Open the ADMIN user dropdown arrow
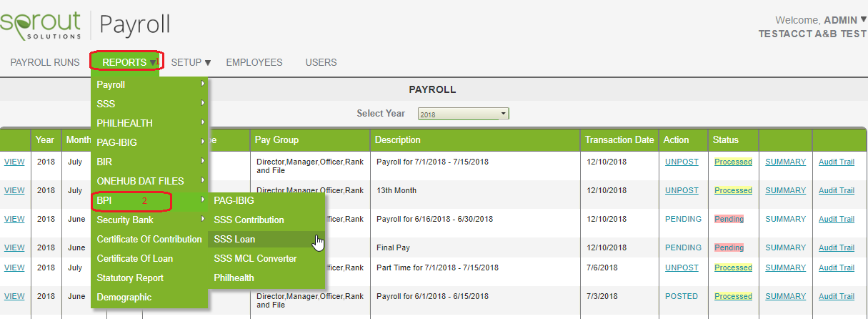The image size is (868, 319). pos(864,19)
